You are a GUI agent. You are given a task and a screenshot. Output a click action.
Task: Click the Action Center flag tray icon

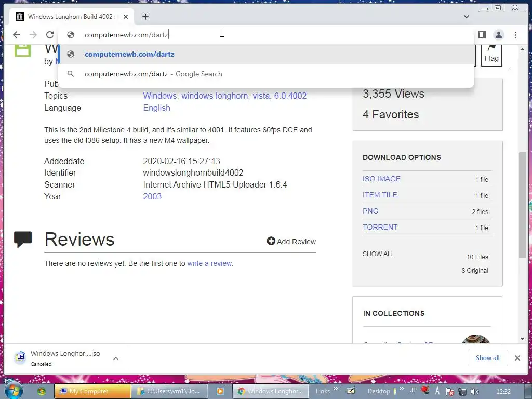click(450, 392)
